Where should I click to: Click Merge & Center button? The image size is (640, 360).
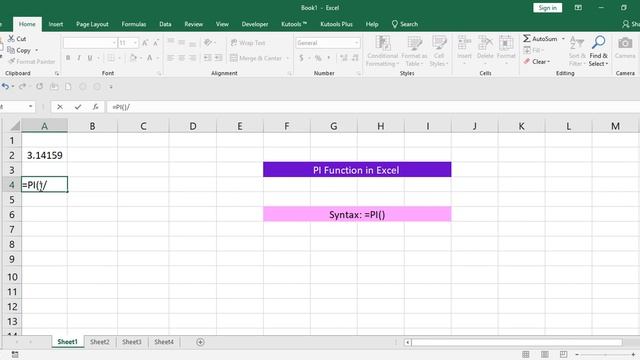[256, 58]
